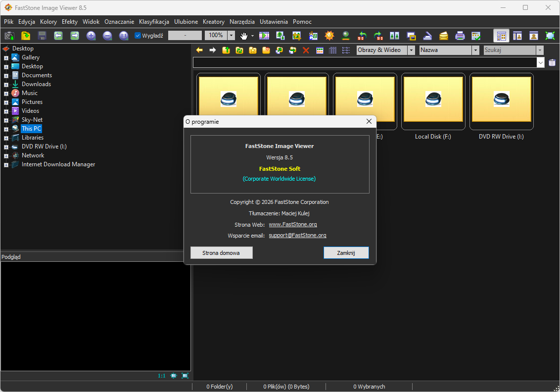
Task: Open the Pomoc menu
Action: [302, 22]
